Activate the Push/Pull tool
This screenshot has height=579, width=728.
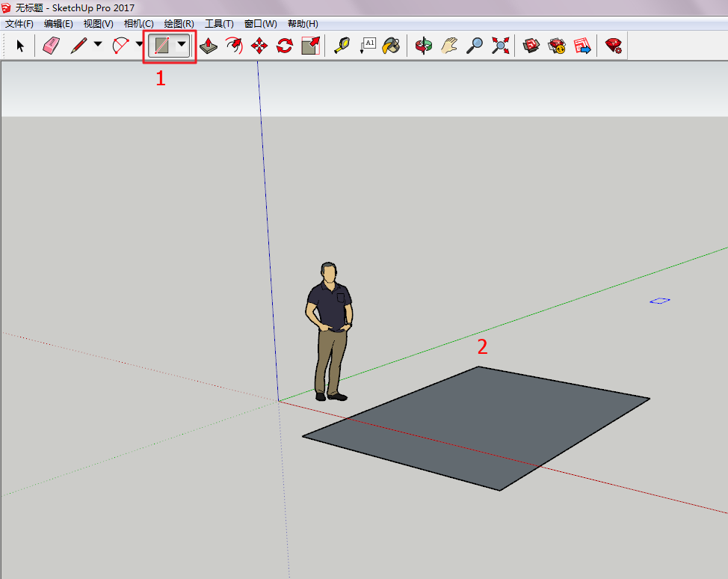click(209, 46)
